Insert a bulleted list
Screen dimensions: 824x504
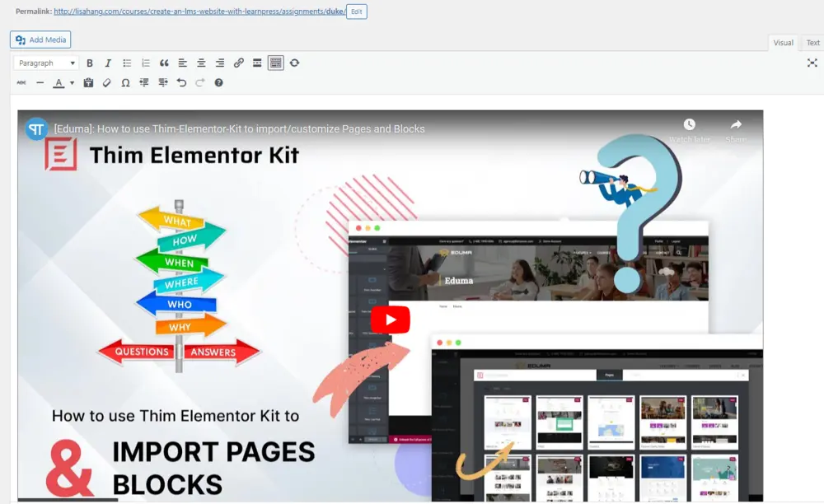[127, 63]
